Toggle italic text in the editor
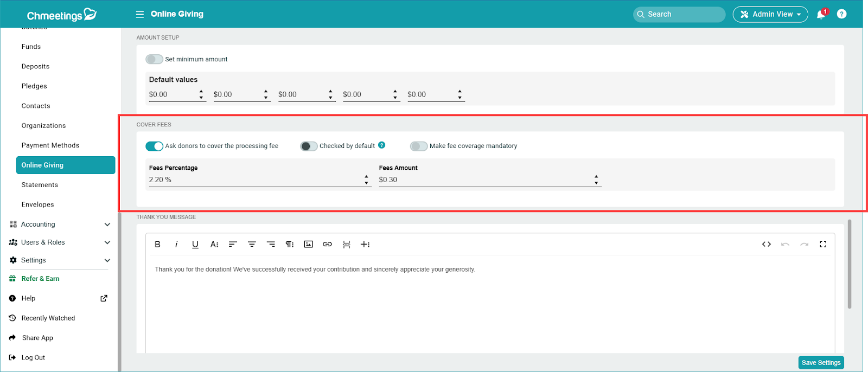 click(x=176, y=245)
